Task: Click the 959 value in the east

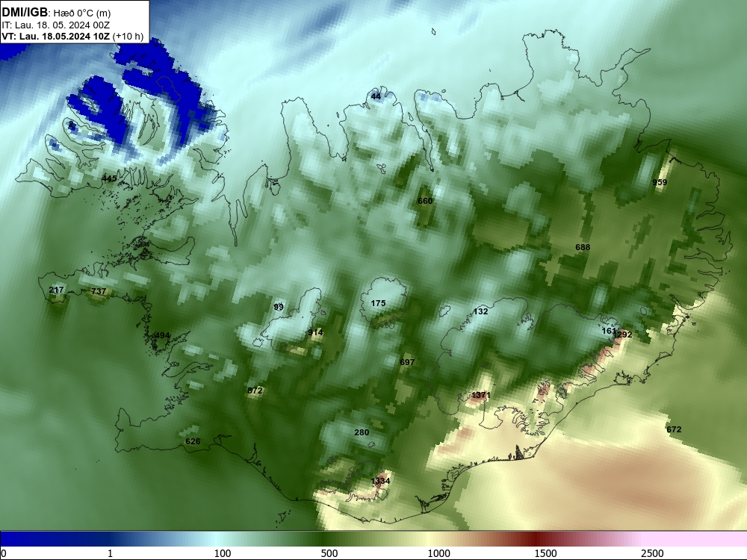Action: (x=660, y=182)
